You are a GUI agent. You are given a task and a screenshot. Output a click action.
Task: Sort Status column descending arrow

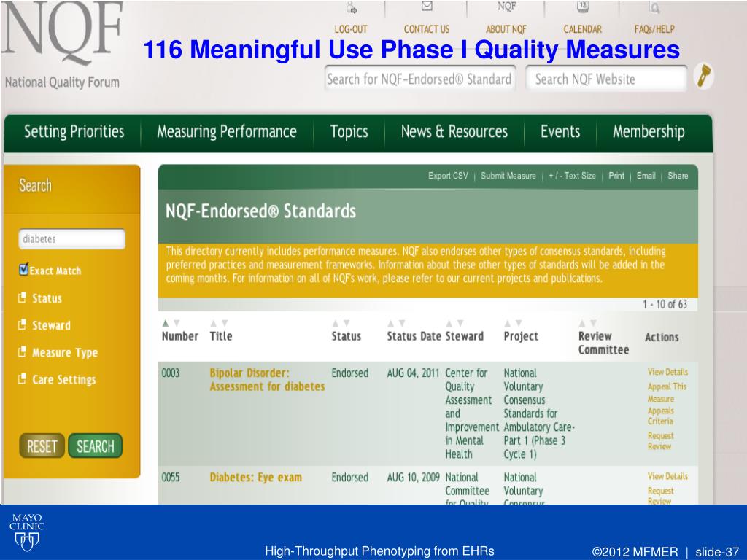pyautogui.click(x=347, y=323)
